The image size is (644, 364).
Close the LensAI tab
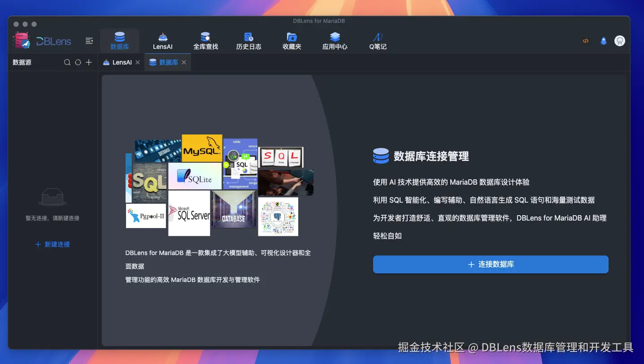(138, 62)
